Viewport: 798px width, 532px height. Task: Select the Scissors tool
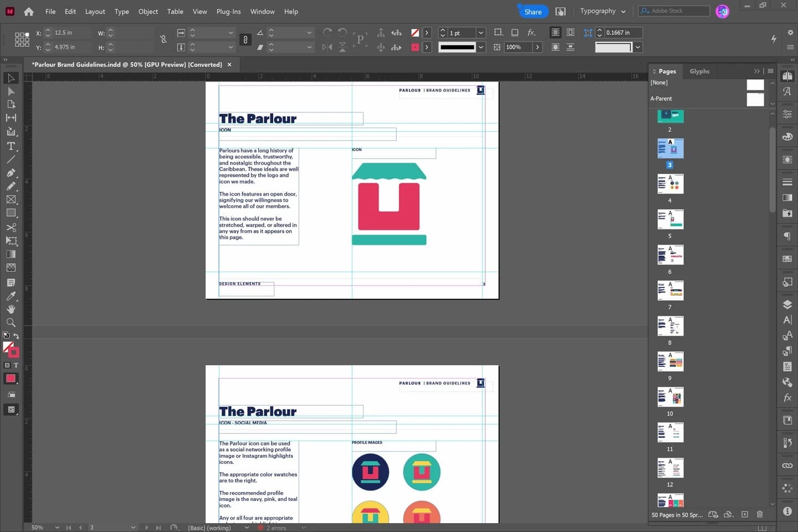tap(11, 227)
